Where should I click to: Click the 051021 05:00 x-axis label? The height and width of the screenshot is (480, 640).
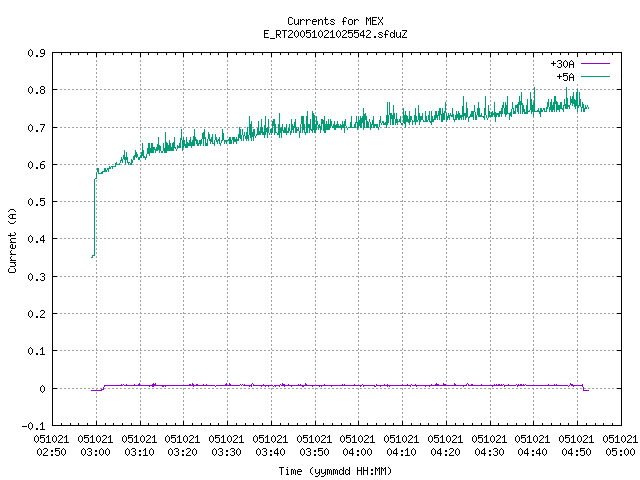pos(620,446)
